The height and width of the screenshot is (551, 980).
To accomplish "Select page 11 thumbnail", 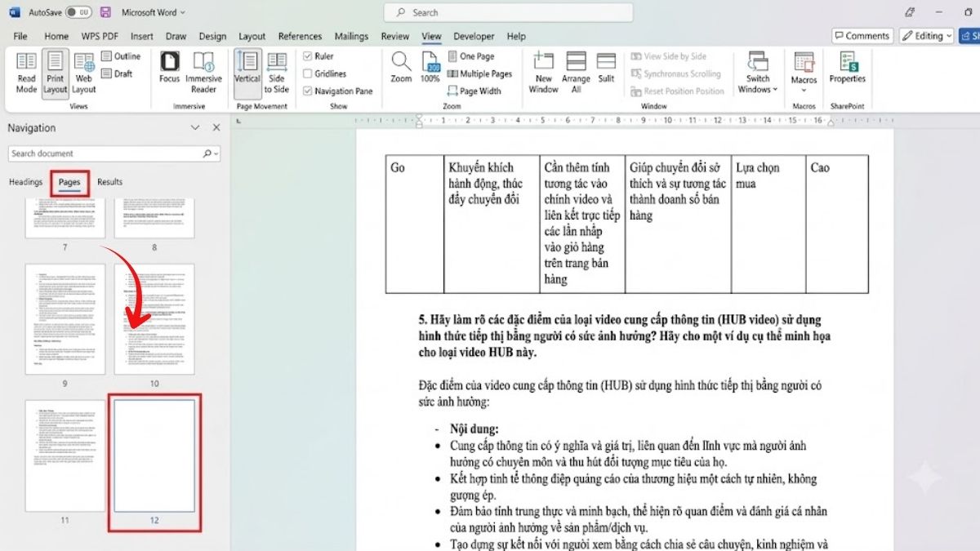I will tap(65, 455).
